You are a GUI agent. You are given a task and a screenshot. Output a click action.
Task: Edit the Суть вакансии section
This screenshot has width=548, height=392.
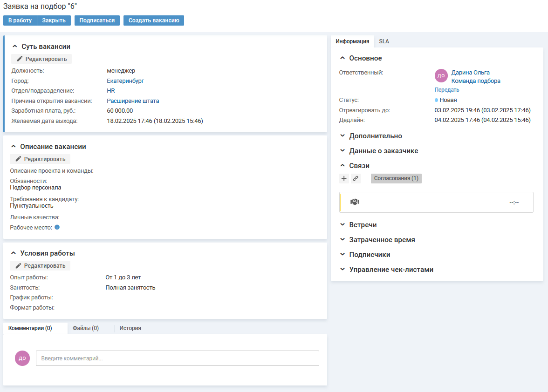point(41,59)
